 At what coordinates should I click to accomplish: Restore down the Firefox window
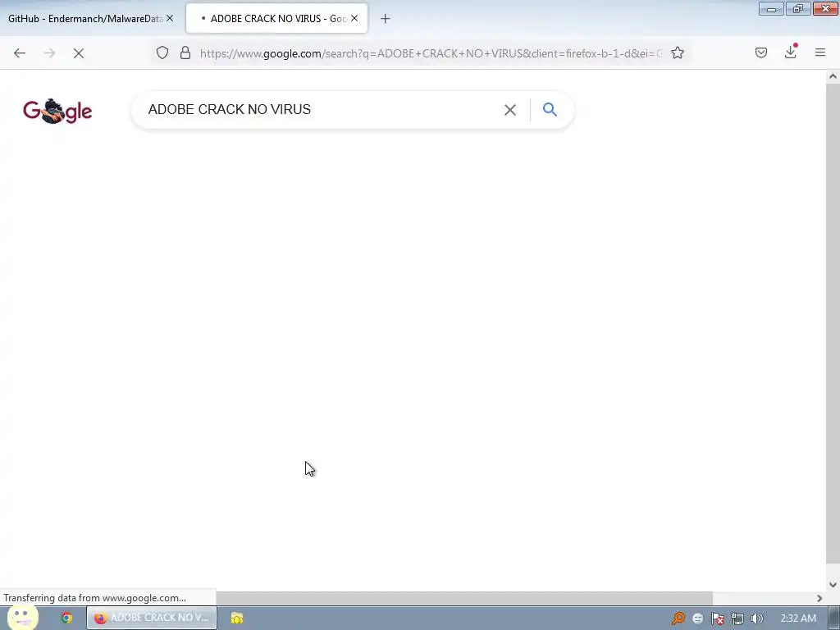(798, 9)
